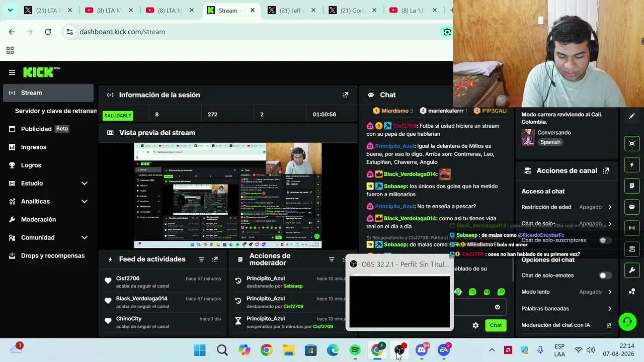Click the pencil edit stream info icon
The height and width of the screenshot is (362, 644).
tap(632, 116)
